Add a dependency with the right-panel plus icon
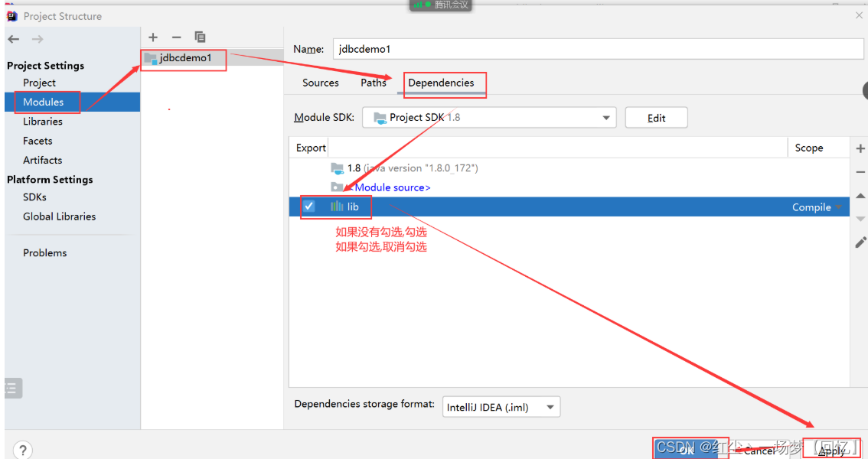This screenshot has width=868, height=462. (x=860, y=147)
